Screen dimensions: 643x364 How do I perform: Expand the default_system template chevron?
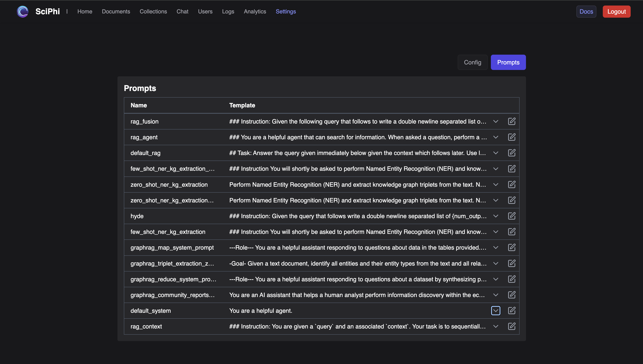click(x=496, y=310)
